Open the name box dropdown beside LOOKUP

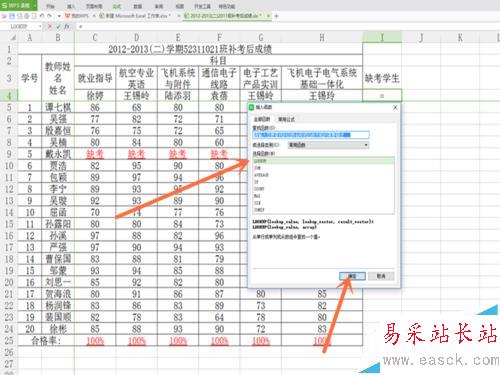(40, 26)
